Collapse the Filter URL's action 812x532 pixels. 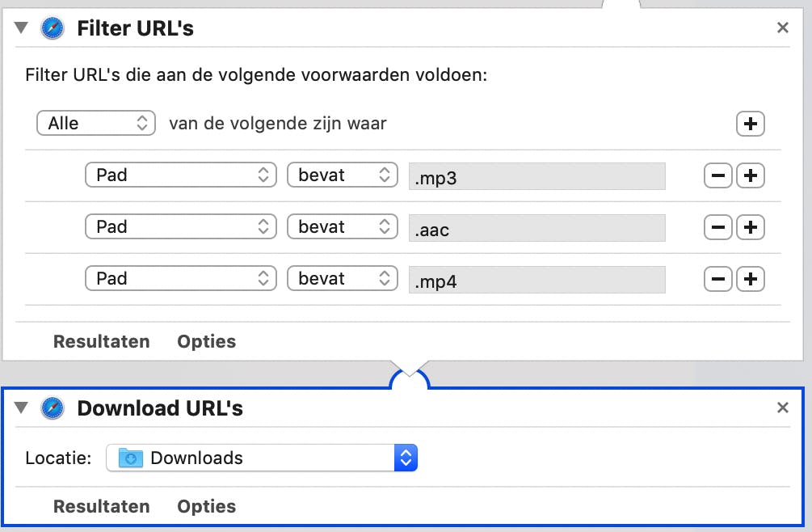pyautogui.click(x=22, y=29)
